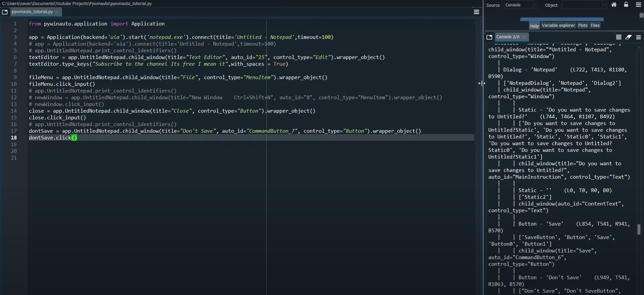
Task: Click the console vertical scrollbar handle
Action: point(639,230)
